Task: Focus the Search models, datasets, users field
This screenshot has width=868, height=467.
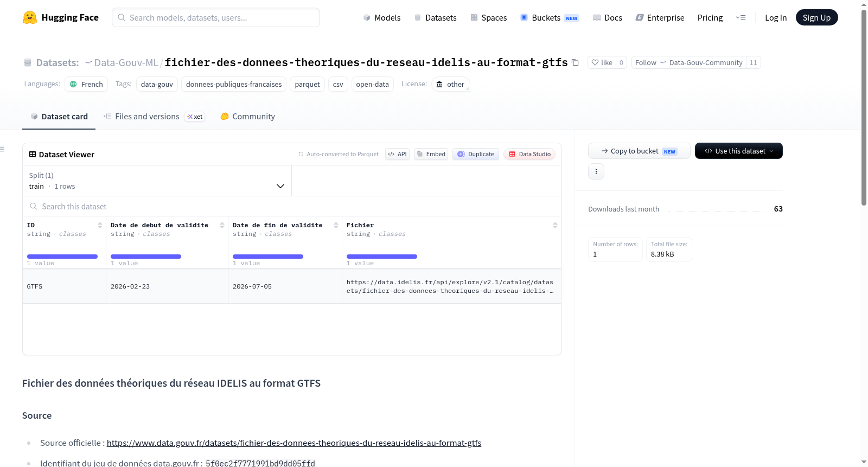Action: coord(216,17)
